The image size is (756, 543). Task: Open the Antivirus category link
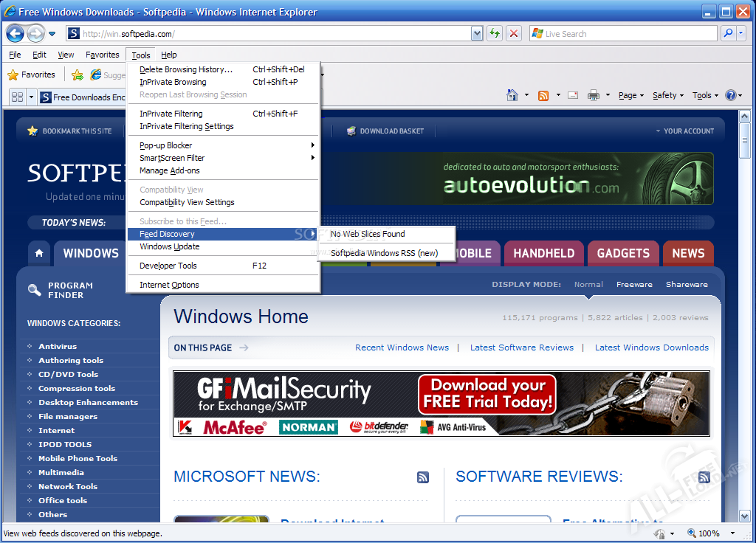[58, 346]
